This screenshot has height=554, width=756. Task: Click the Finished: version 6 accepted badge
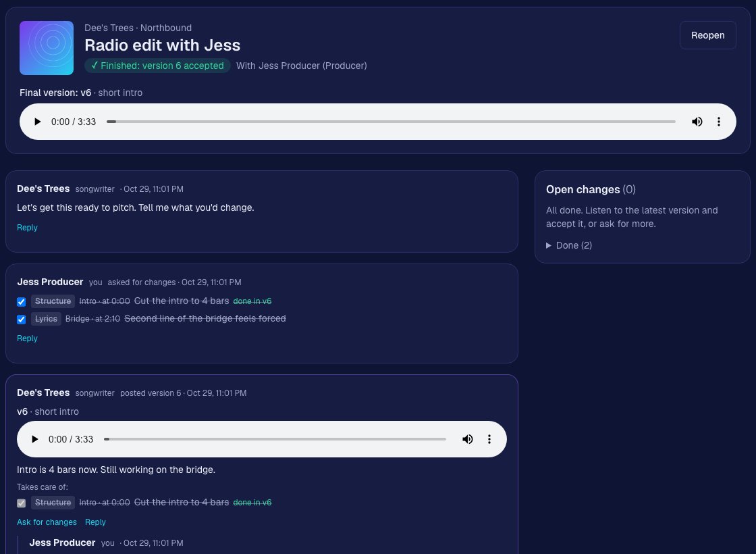click(x=158, y=66)
